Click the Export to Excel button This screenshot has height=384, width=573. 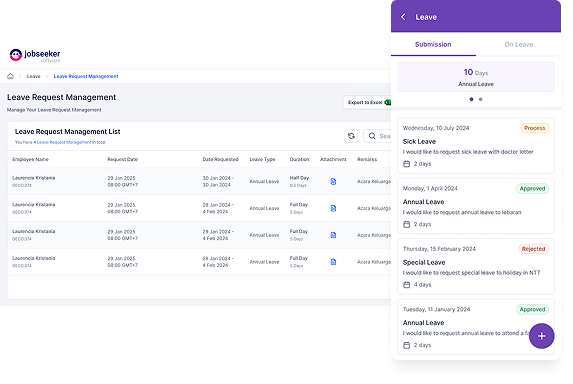[367, 102]
